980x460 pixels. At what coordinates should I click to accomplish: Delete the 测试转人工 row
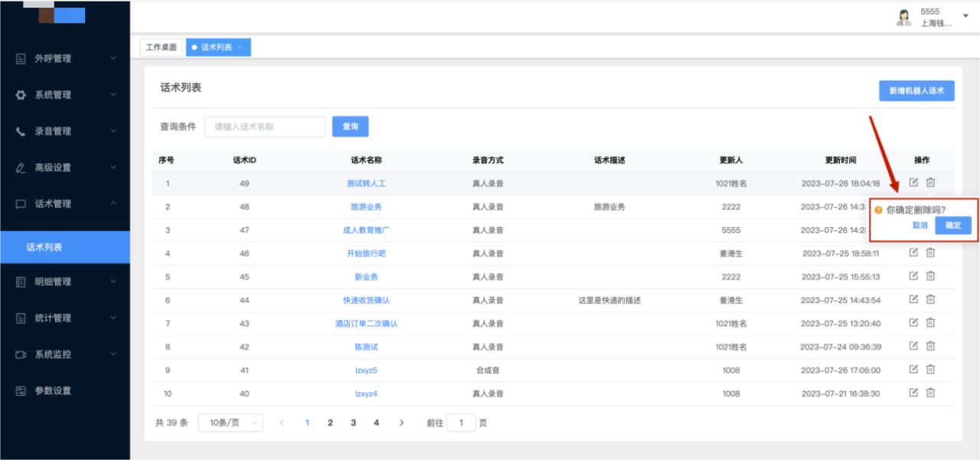pos(930,182)
